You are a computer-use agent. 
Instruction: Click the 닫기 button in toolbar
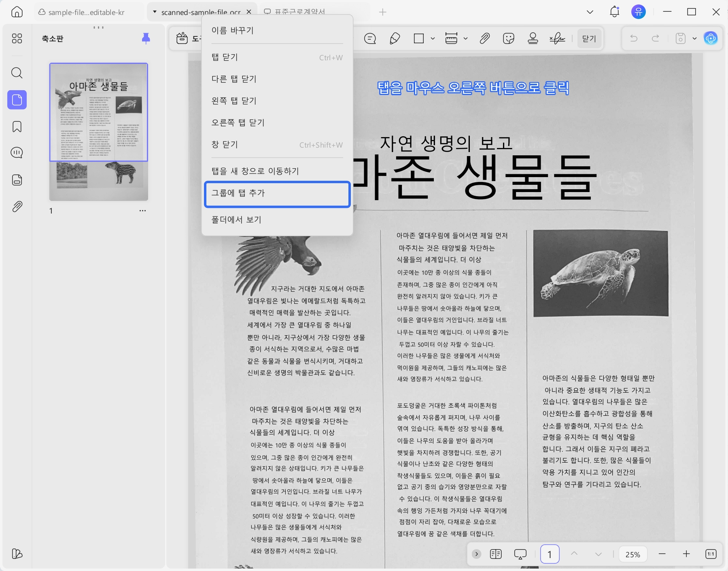coord(589,38)
